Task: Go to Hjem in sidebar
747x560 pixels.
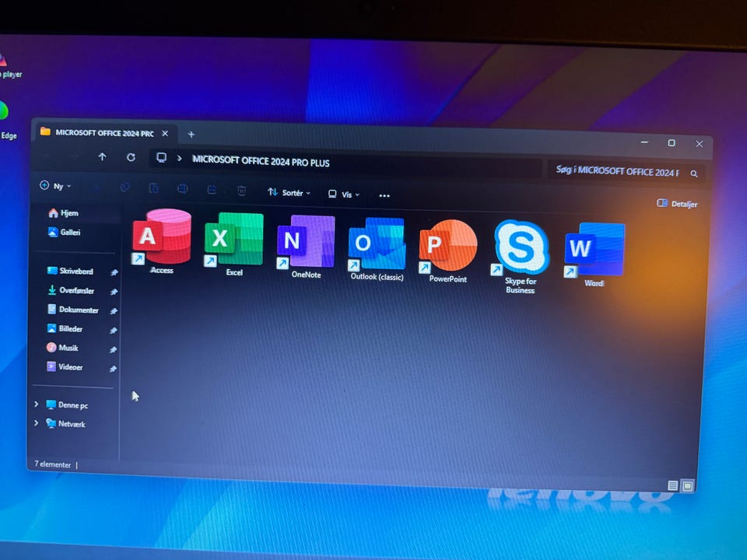Action: pyautogui.click(x=63, y=213)
